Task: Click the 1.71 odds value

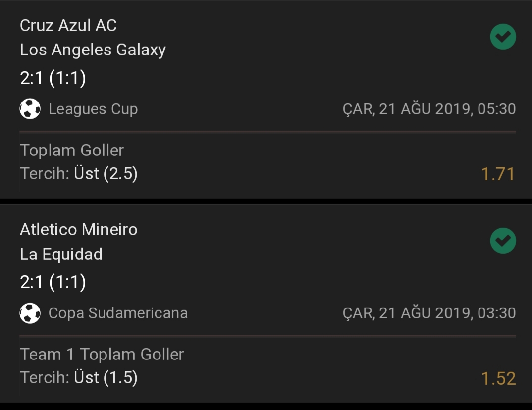Action: click(498, 174)
